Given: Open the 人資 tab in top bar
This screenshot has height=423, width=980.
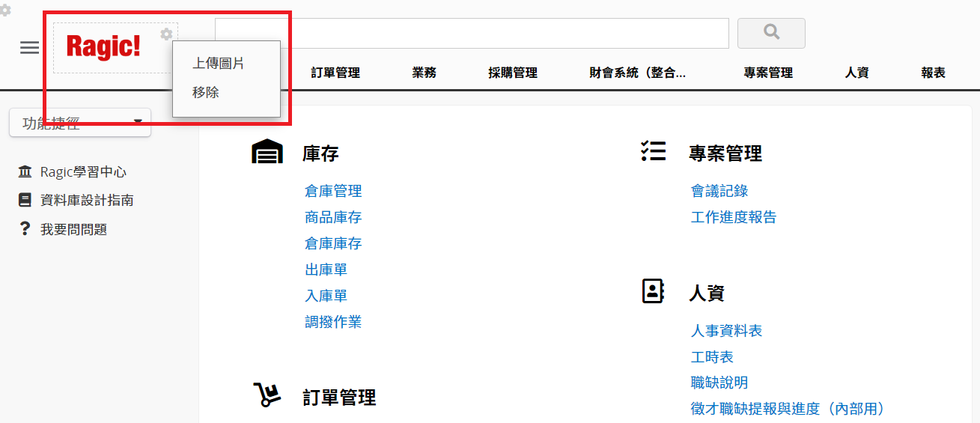Looking at the screenshot, I should (x=856, y=73).
